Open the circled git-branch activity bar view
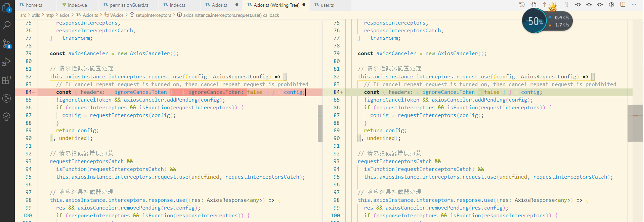The height and width of the screenshot is (222, 644). click(x=7, y=98)
